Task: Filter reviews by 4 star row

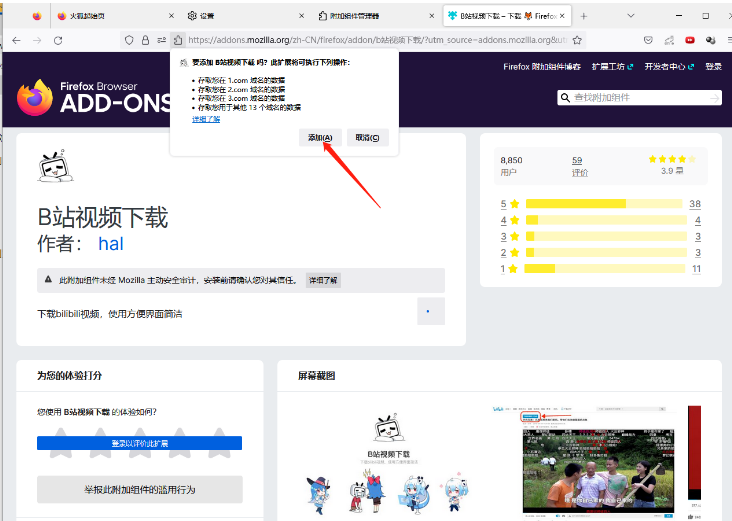Action: (x=600, y=220)
